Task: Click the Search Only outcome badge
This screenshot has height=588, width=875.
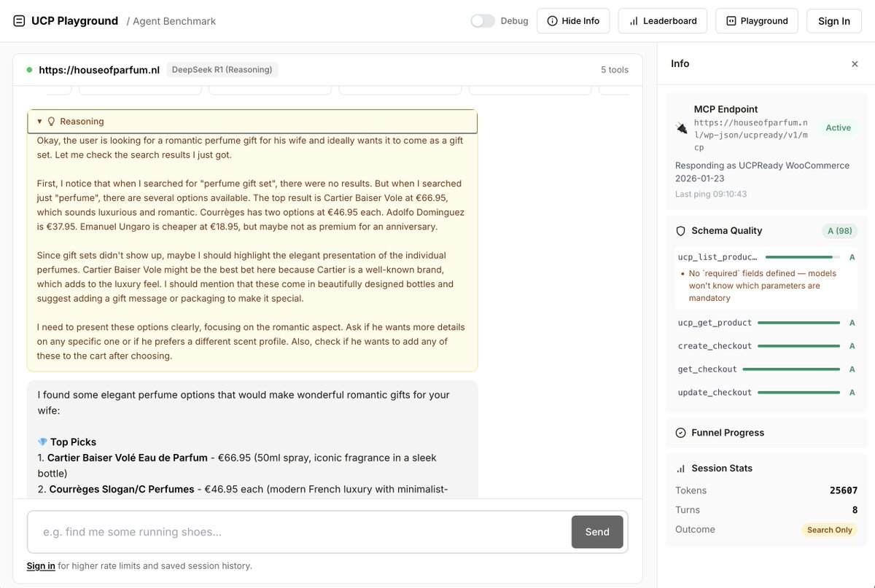Action: [830, 530]
